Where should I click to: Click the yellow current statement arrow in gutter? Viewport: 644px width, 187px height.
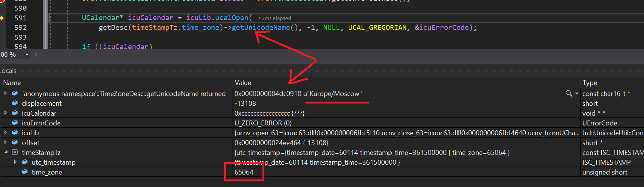click(x=2, y=18)
